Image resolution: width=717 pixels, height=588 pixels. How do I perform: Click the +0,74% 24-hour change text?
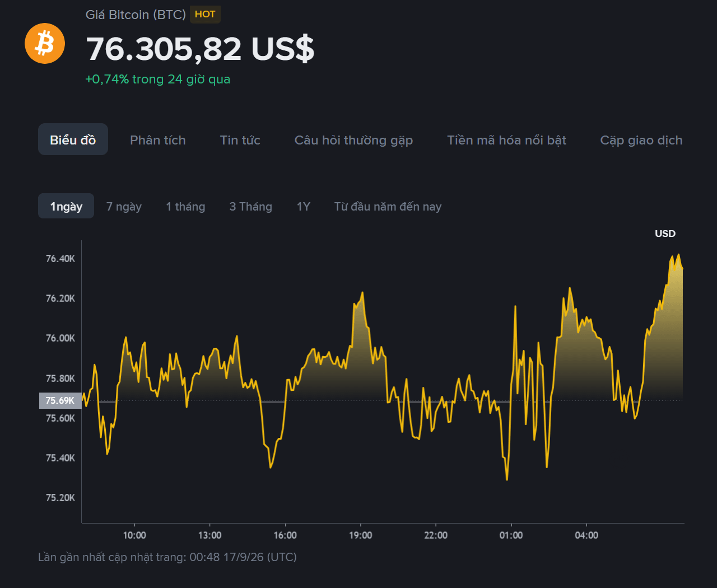pos(157,79)
